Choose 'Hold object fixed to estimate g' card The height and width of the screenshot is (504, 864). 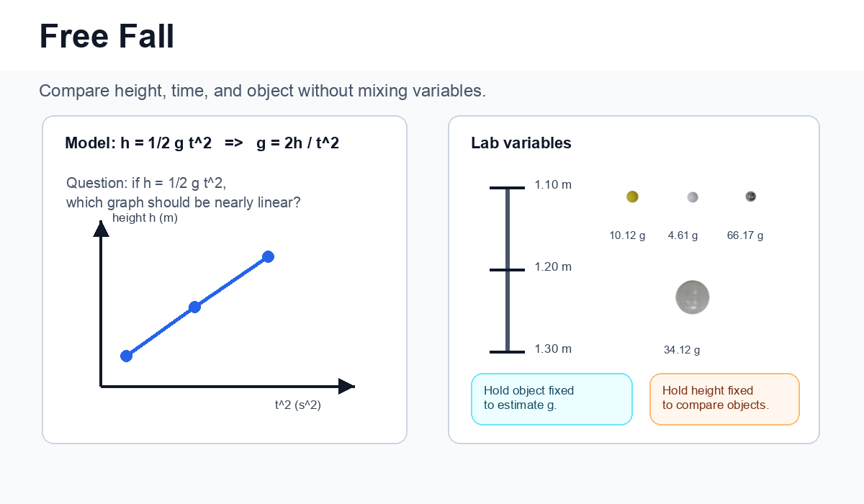[x=552, y=399]
